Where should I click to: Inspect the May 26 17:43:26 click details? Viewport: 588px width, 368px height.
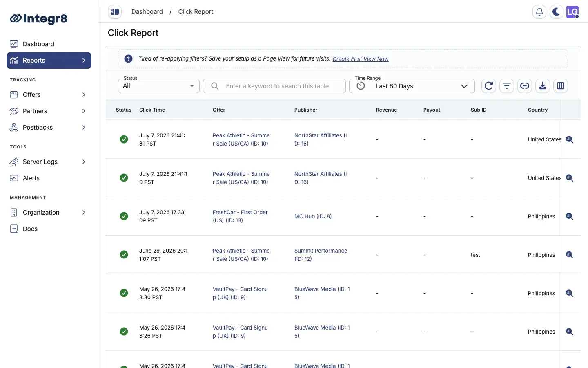(570, 332)
